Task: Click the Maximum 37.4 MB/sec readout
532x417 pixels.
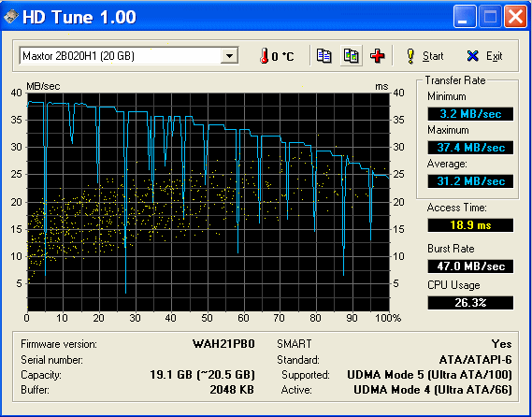Action: click(470, 148)
